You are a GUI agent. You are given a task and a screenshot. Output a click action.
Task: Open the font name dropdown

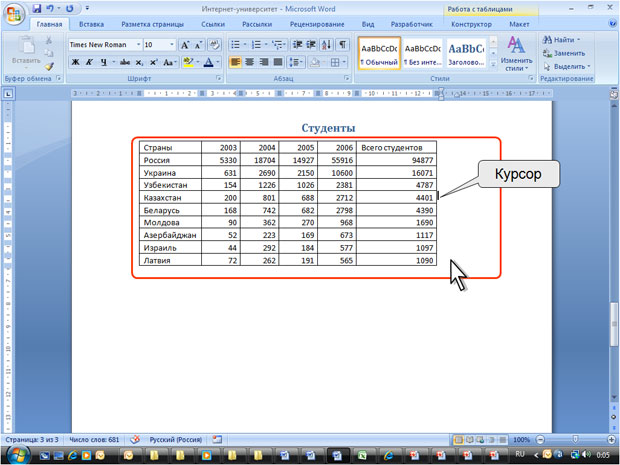point(138,45)
